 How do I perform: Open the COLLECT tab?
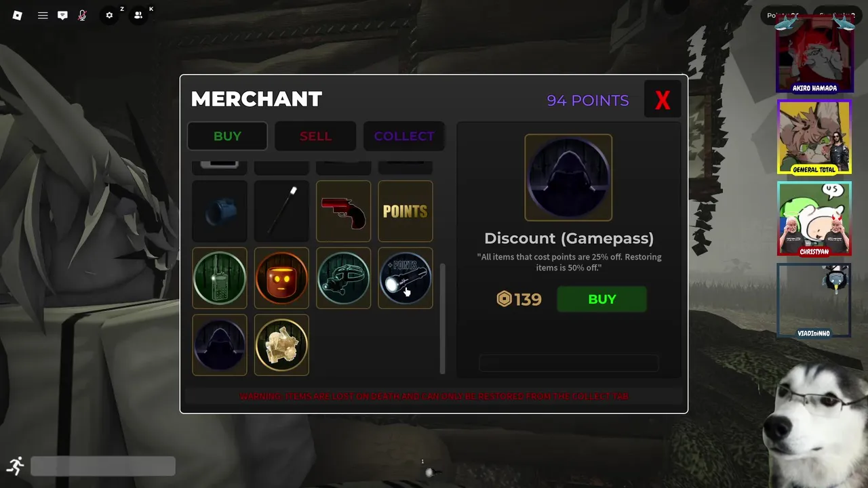[x=404, y=136]
